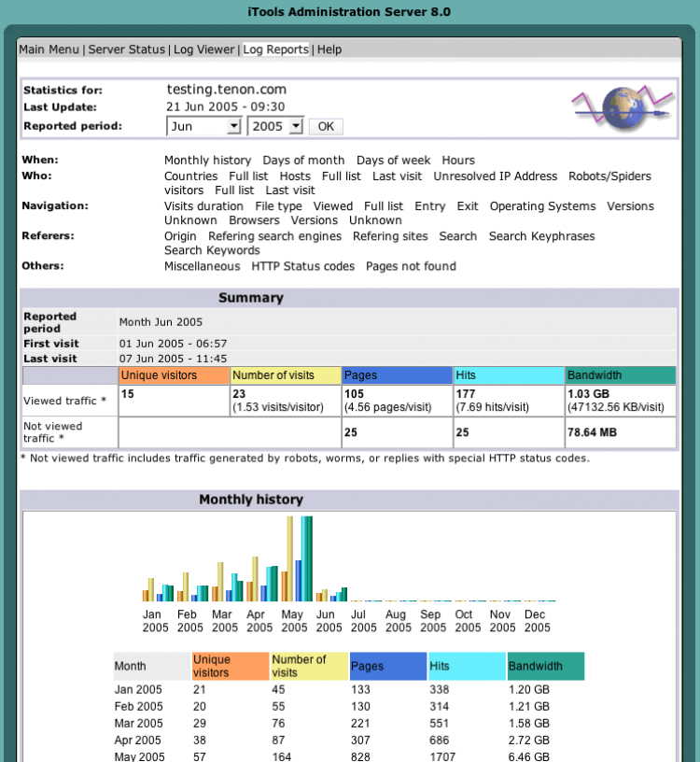
Task: Click the AWStats globe logo icon
Action: pos(623,108)
